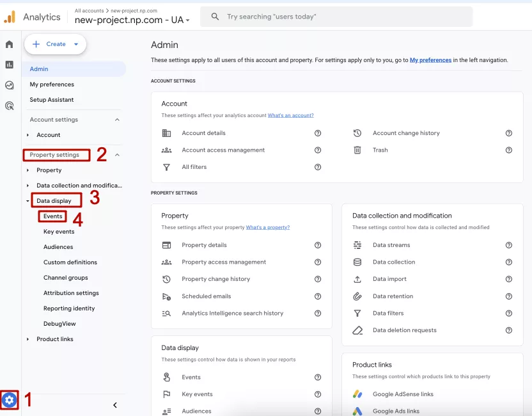Screen dimensions: 532x416
Task: Open help icon for Account access management
Action: pyautogui.click(x=318, y=150)
